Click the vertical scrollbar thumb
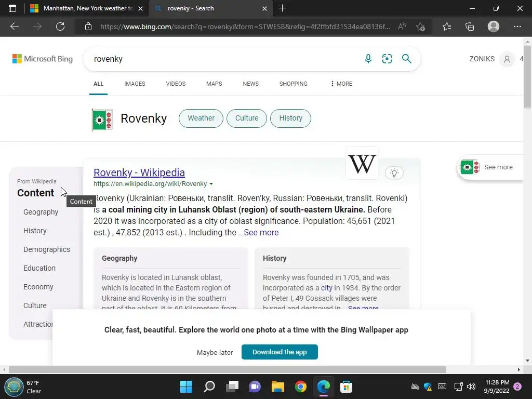Screen dimensions: 532x399 pos(528,76)
